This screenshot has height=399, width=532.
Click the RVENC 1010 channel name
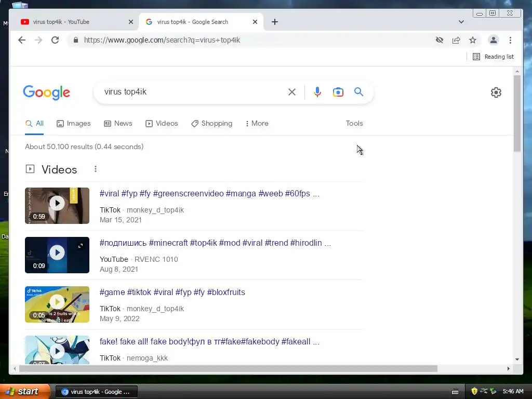[156, 259]
